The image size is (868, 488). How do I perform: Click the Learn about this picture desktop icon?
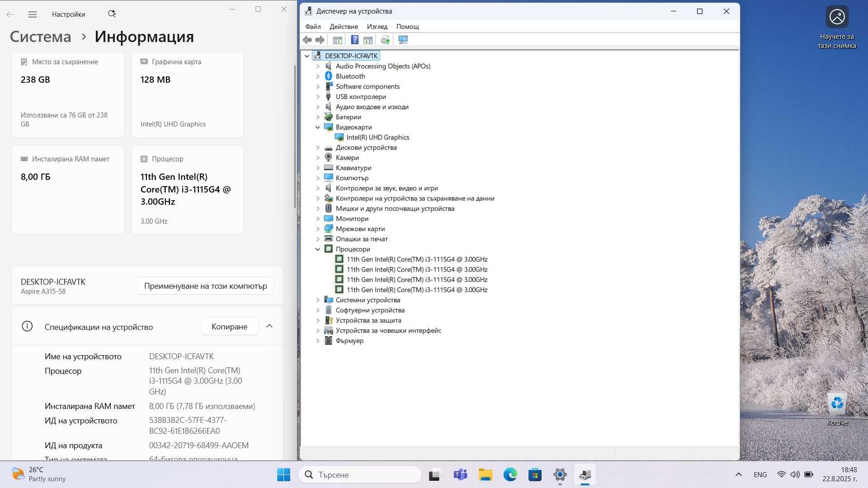[x=837, y=27]
